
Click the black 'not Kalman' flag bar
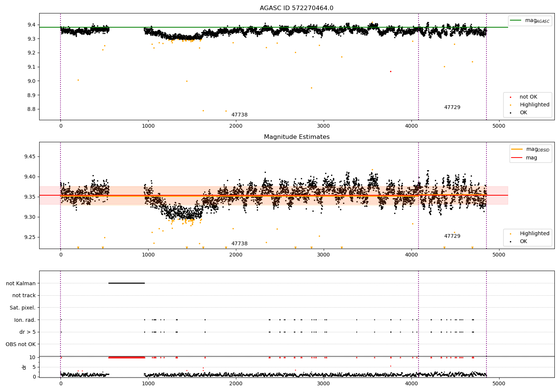click(127, 283)
